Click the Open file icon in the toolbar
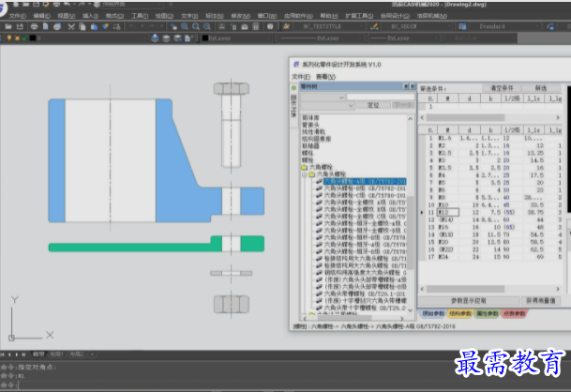The width and height of the screenshot is (571, 392). (x=8, y=26)
